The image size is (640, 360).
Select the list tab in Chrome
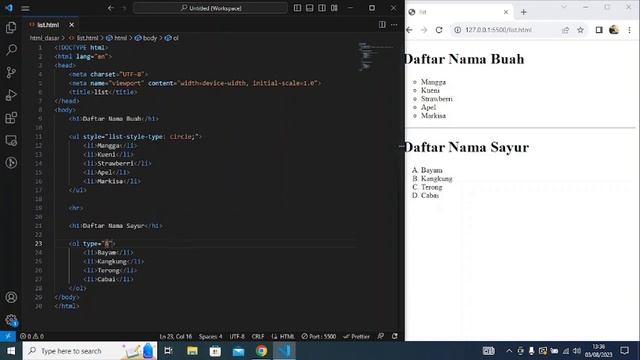coord(458,12)
